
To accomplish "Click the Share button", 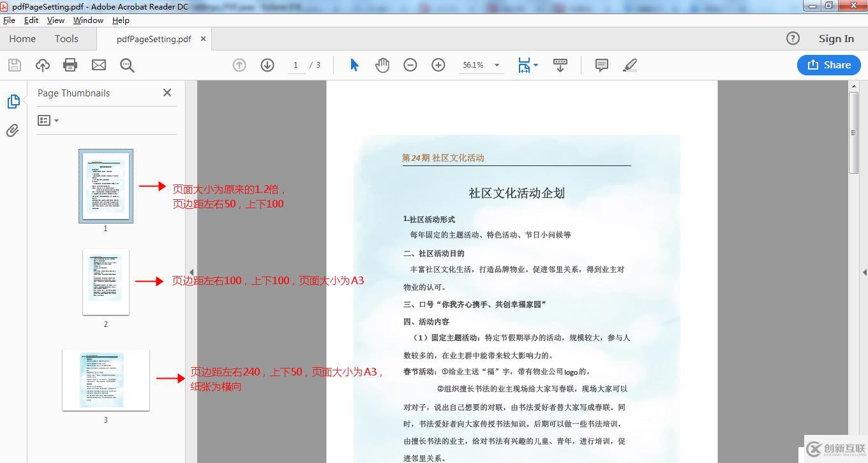I will pos(829,65).
